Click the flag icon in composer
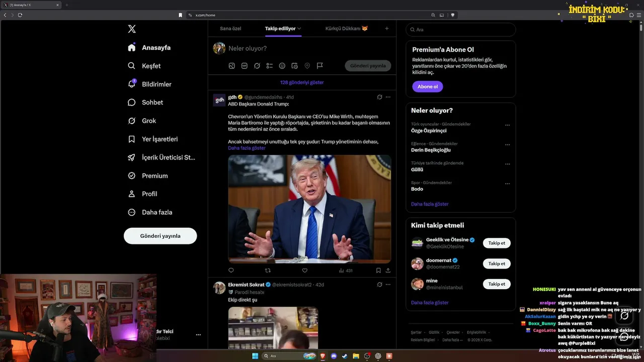 point(320,66)
